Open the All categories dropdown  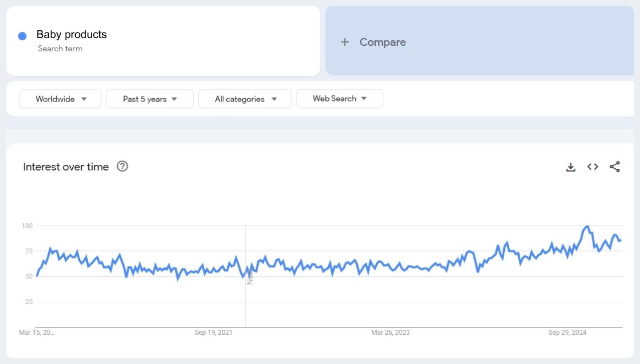coord(244,99)
